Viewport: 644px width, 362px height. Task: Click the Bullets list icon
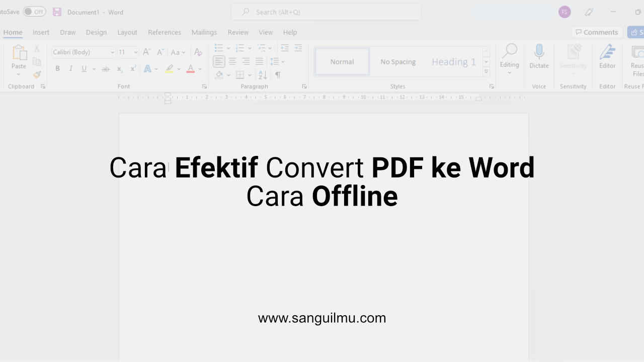[219, 48]
